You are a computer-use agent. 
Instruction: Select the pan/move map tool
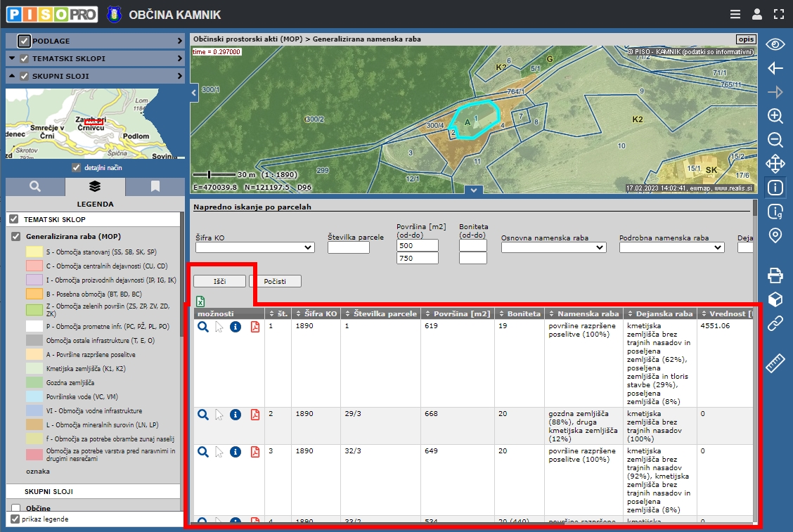(775, 164)
